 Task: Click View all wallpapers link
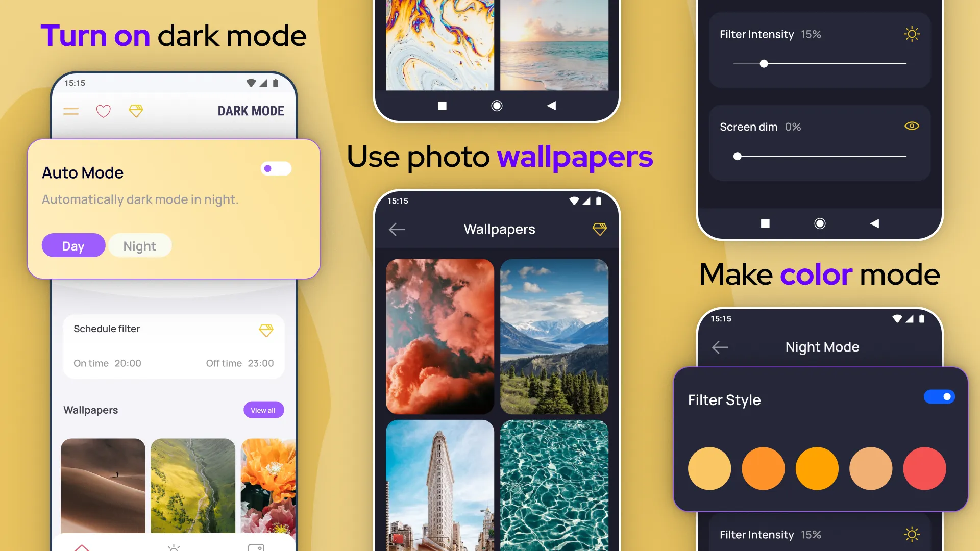click(x=263, y=410)
